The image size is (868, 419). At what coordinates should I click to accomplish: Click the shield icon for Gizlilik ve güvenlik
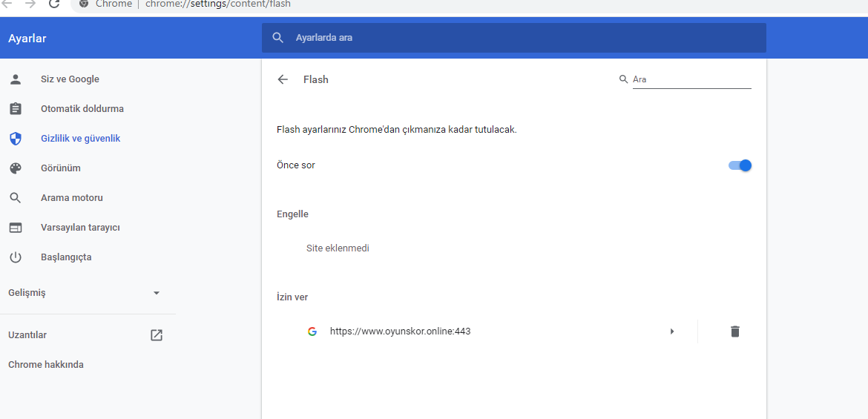click(16, 139)
